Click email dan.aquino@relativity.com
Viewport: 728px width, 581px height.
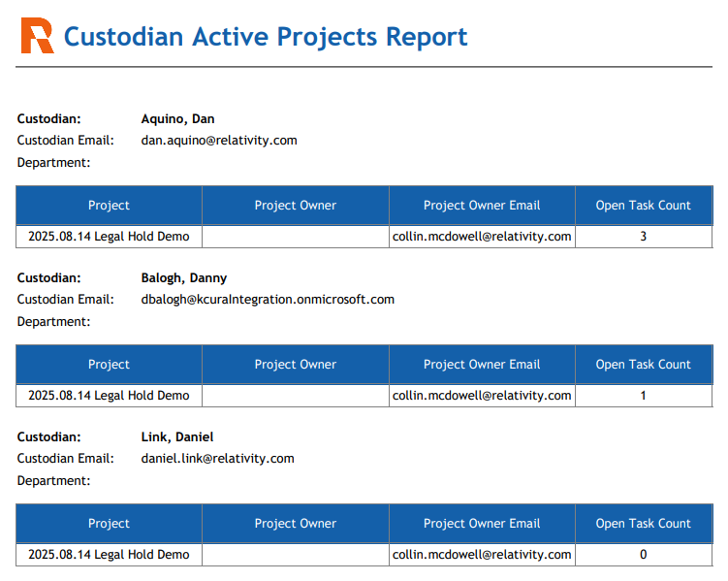(x=219, y=141)
